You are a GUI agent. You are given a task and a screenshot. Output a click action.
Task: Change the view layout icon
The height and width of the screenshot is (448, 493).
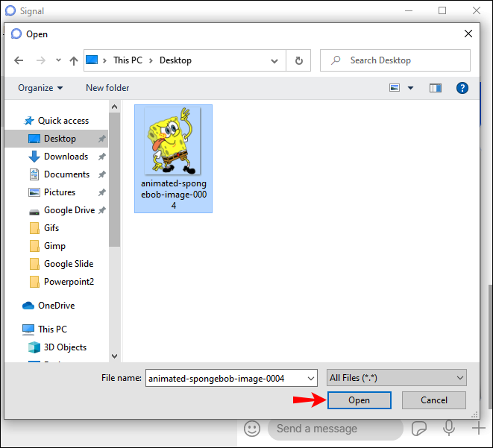coord(395,88)
